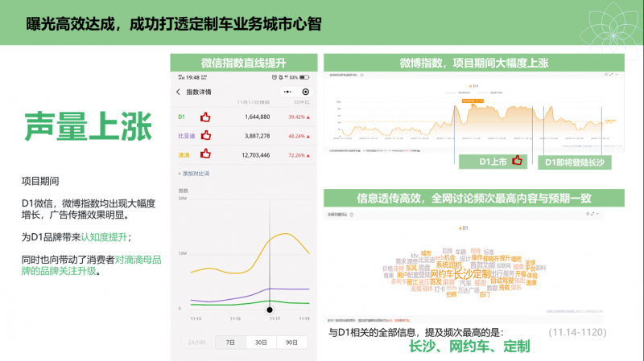Click the 48.24% growth figure
The width and height of the screenshot is (644, 361).
296,136
